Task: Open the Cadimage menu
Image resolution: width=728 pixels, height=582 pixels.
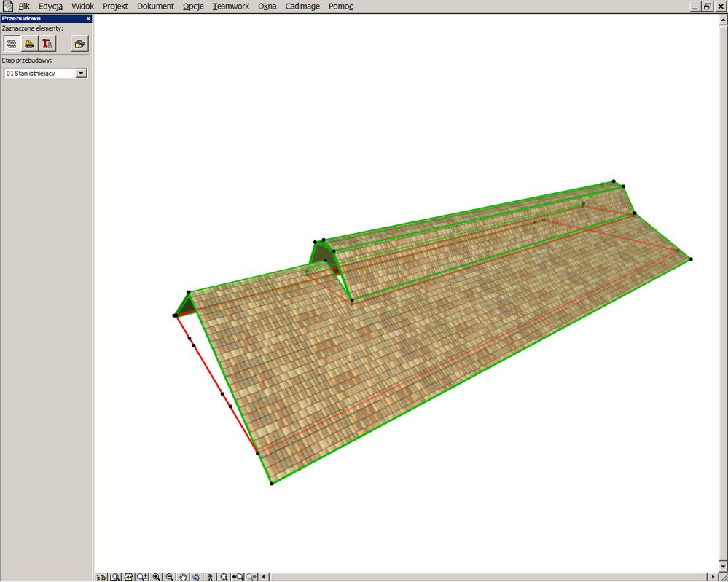Action: click(x=302, y=7)
